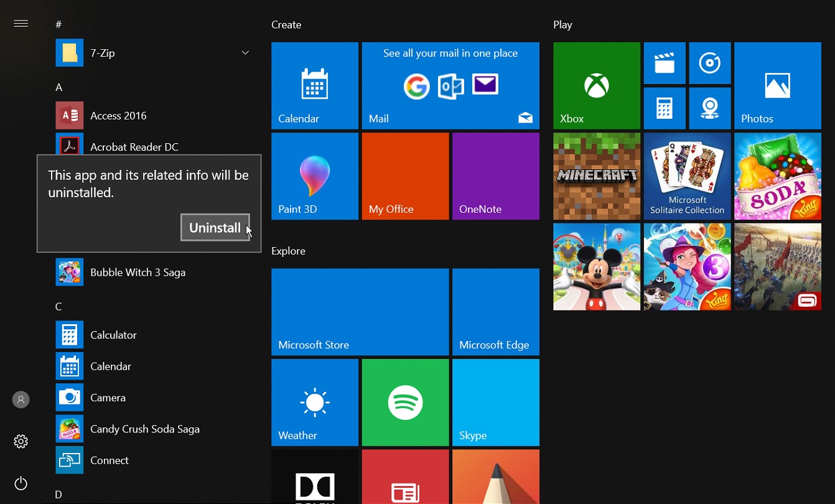
Task: Open the Movies & TV clapperboard tile
Action: (665, 63)
